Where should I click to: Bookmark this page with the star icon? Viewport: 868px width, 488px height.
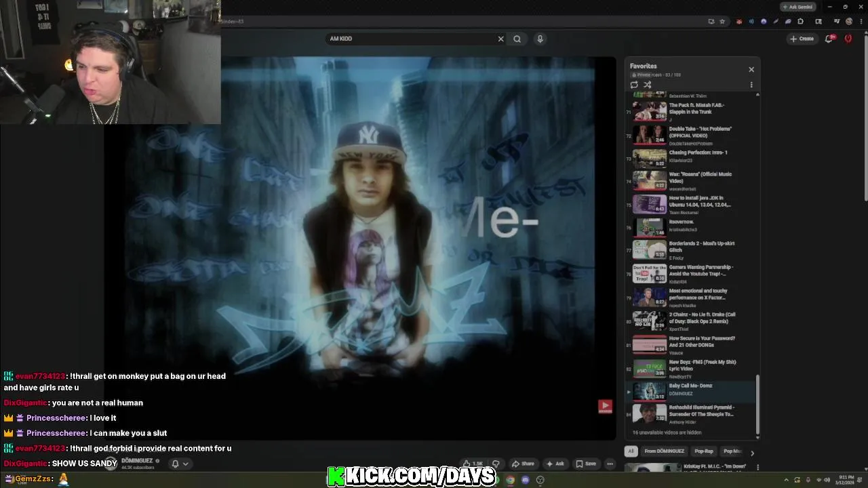722,21
